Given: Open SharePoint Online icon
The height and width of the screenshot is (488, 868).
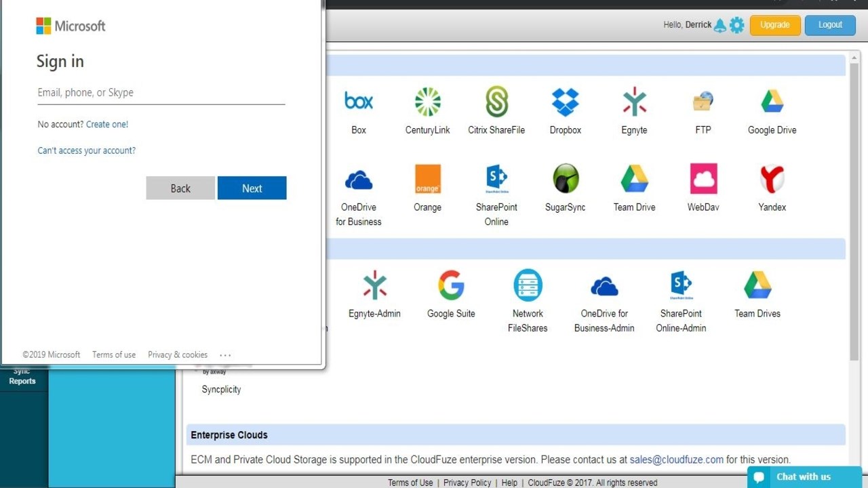Looking at the screenshot, I should pyautogui.click(x=496, y=178).
